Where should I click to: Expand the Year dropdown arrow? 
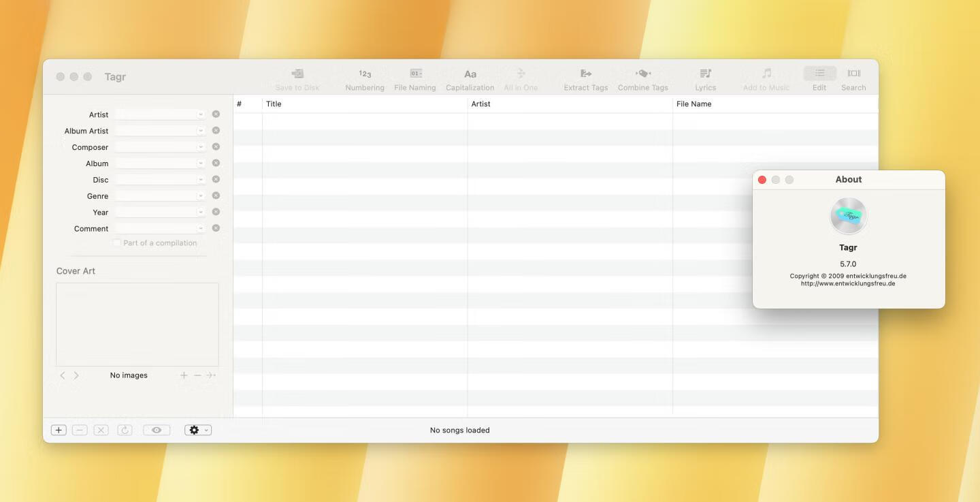201,213
